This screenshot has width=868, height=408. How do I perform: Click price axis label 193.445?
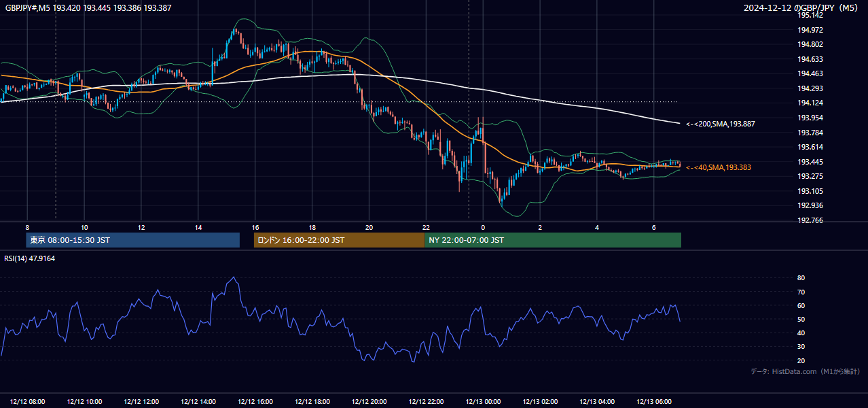point(810,162)
